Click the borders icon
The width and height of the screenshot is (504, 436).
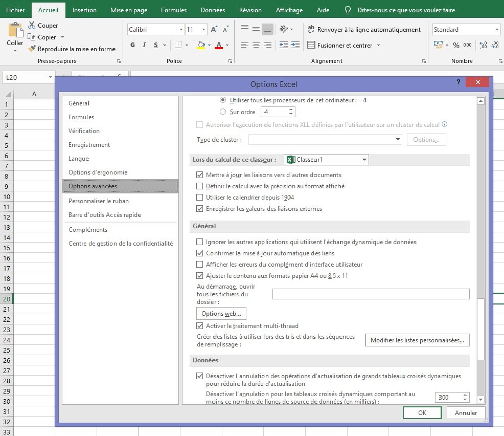click(x=178, y=45)
